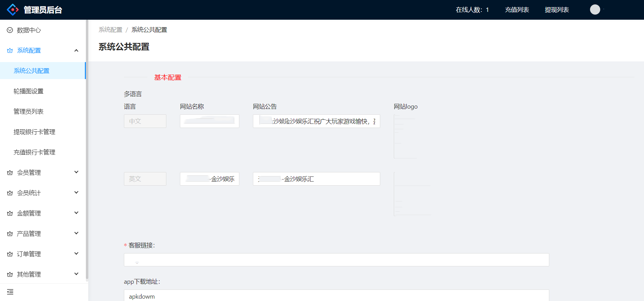Viewport: 644px width, 301px height.
Task: Expand the 产品管理 menu chevron
Action: [x=76, y=233]
